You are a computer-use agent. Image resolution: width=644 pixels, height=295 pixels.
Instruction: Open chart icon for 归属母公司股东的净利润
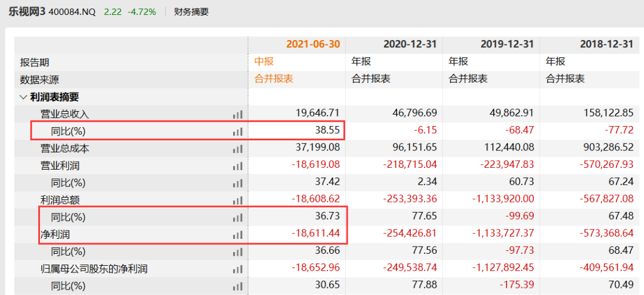[x=237, y=269]
